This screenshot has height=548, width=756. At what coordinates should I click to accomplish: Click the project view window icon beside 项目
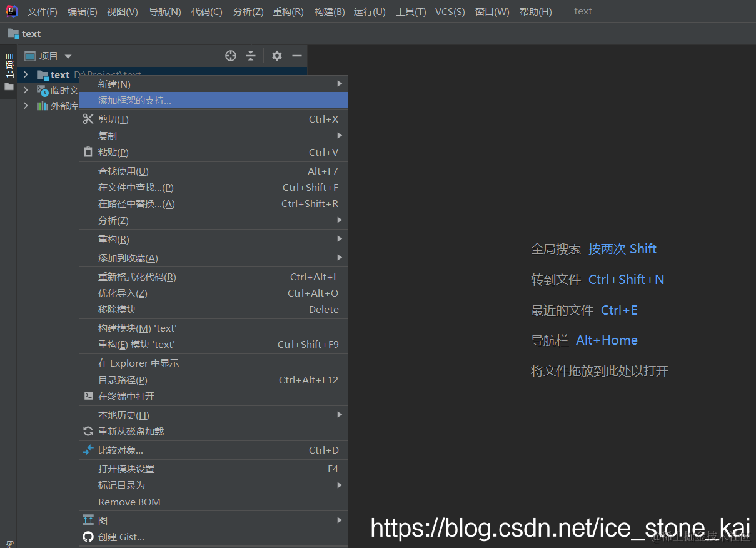pos(29,56)
